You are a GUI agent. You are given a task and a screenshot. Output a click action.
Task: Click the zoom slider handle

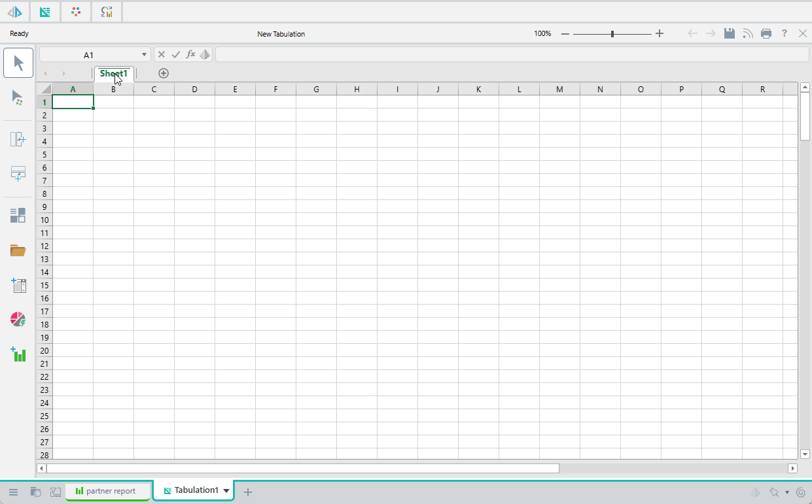click(x=612, y=33)
